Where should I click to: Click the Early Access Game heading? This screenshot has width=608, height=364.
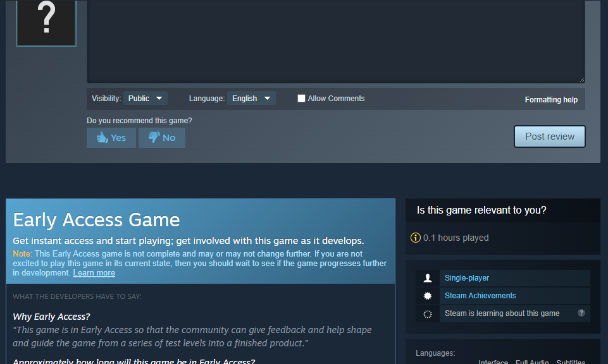coord(96,220)
